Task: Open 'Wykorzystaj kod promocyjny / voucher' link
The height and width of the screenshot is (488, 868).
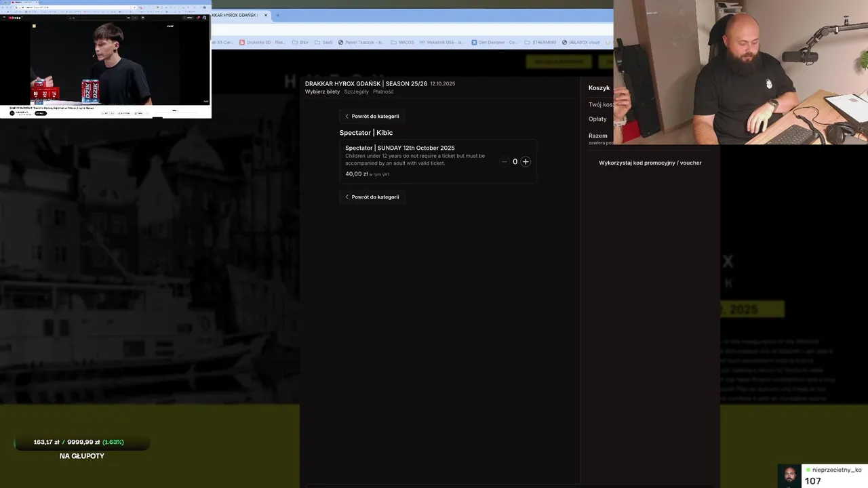Action: (x=650, y=163)
